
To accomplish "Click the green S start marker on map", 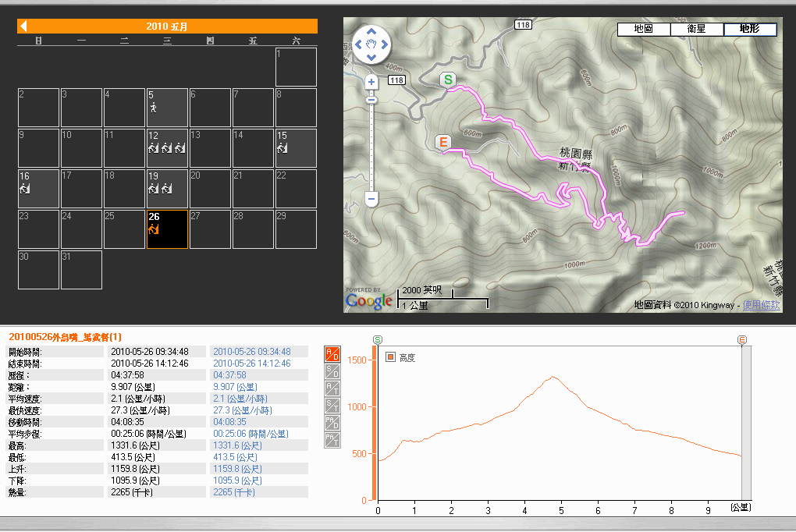I will 448,80.
